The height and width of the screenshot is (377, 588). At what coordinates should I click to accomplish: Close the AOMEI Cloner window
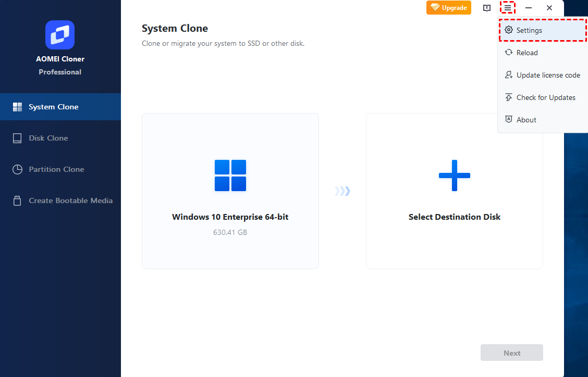click(549, 8)
